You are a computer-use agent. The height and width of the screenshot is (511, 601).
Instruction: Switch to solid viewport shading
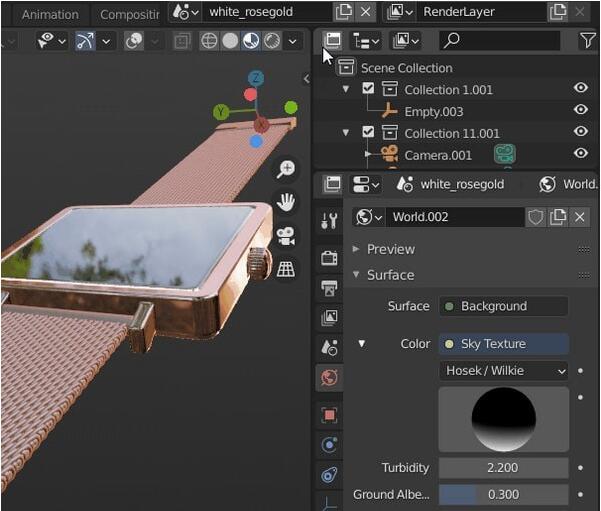tap(230, 41)
